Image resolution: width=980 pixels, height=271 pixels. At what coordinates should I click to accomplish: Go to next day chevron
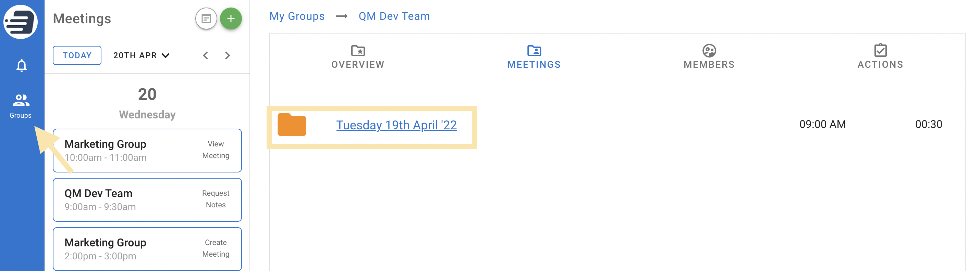point(228,55)
